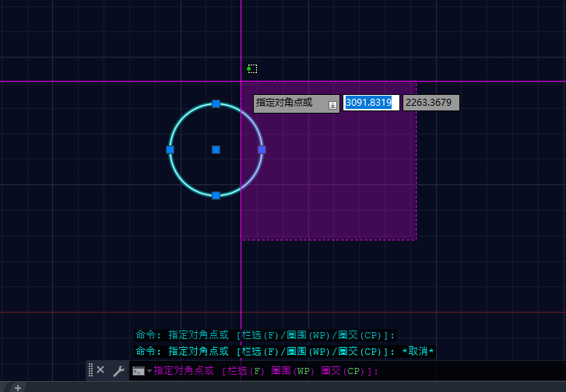Click the Y coordinate field 2263.3679

pos(431,103)
